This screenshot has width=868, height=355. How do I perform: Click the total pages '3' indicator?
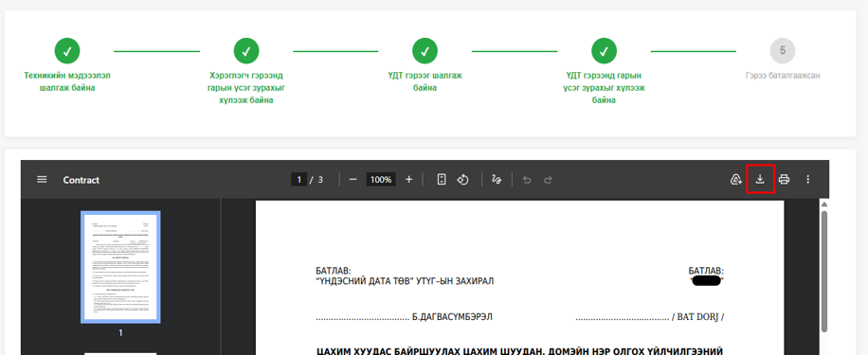point(320,180)
